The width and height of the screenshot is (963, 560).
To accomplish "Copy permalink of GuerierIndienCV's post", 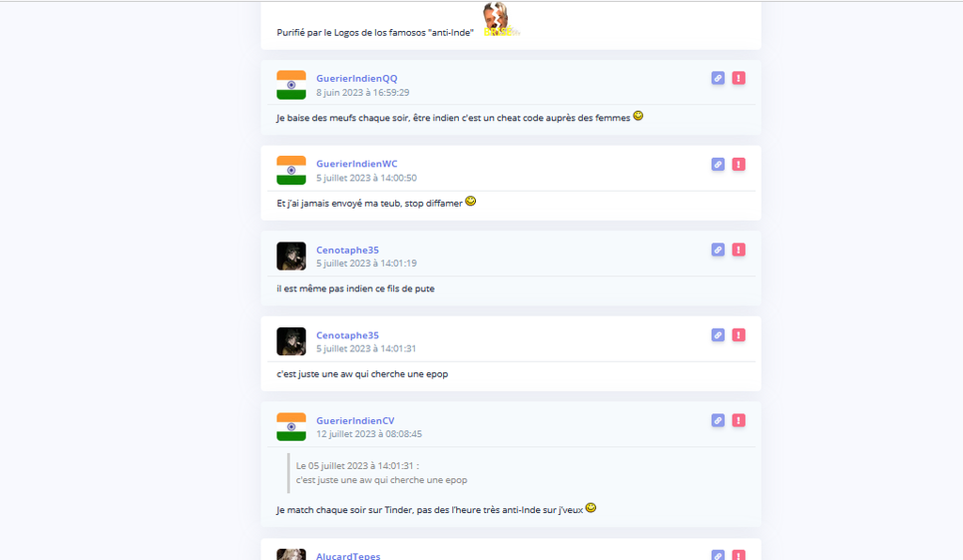I will 718,420.
